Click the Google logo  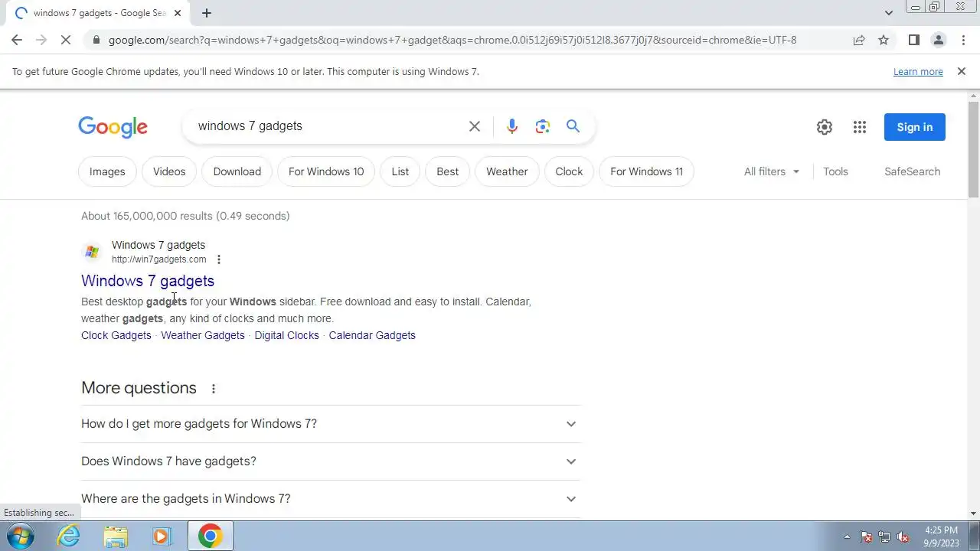pos(113,127)
